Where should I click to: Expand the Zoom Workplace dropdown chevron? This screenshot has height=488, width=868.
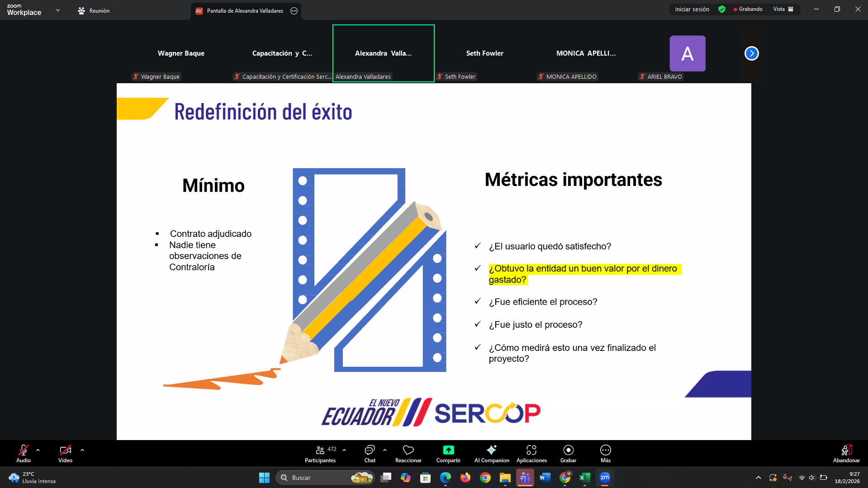[58, 10]
